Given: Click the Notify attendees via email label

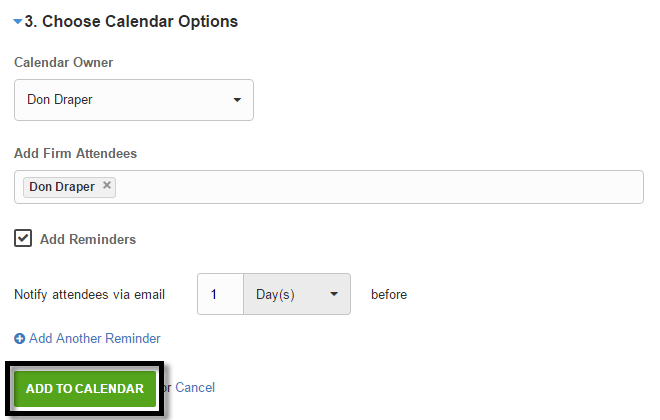Looking at the screenshot, I should tap(90, 295).
